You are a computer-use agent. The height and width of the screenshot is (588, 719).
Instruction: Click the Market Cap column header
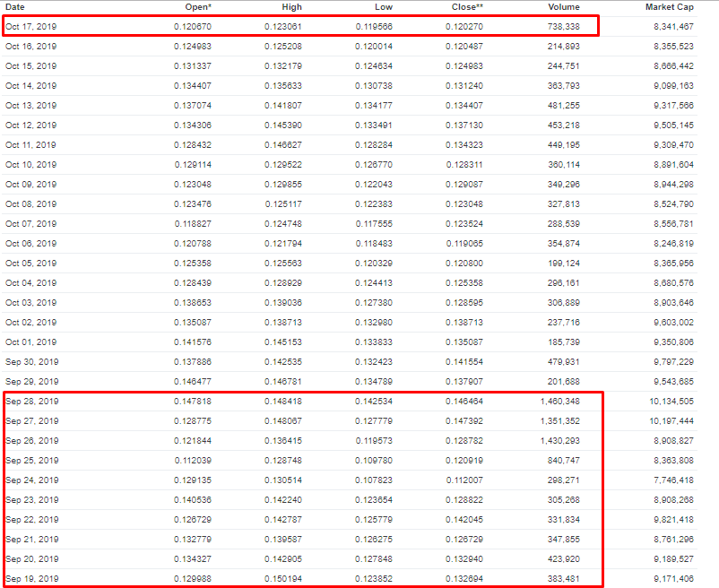[670, 7]
